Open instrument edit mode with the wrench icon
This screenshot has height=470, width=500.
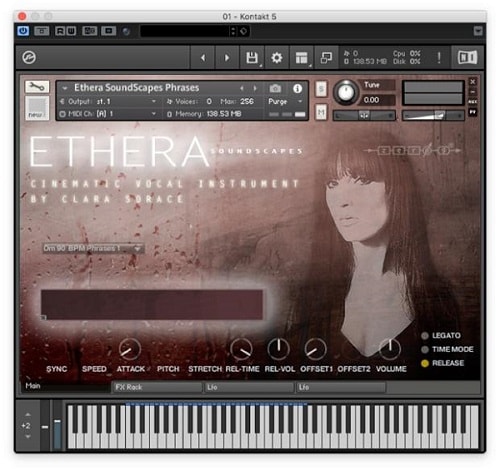[37, 87]
